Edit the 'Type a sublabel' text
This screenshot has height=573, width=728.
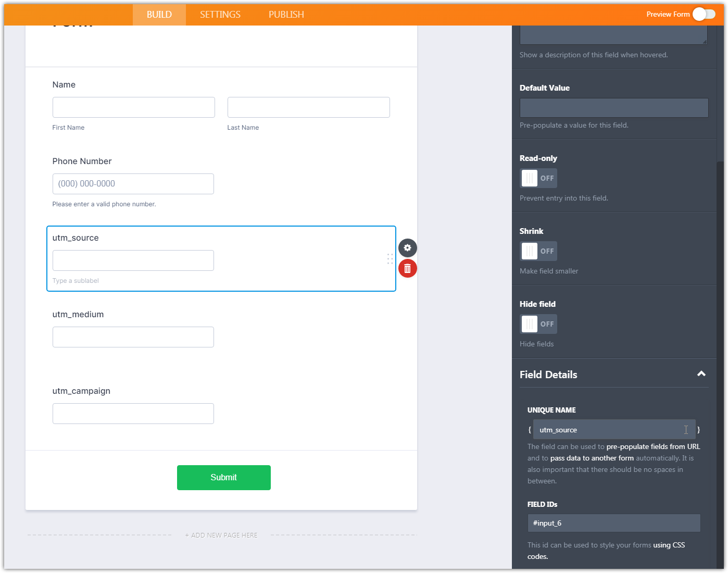click(x=76, y=281)
